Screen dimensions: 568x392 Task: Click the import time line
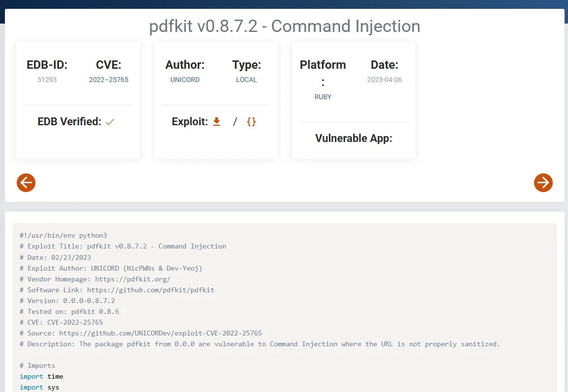41,377
